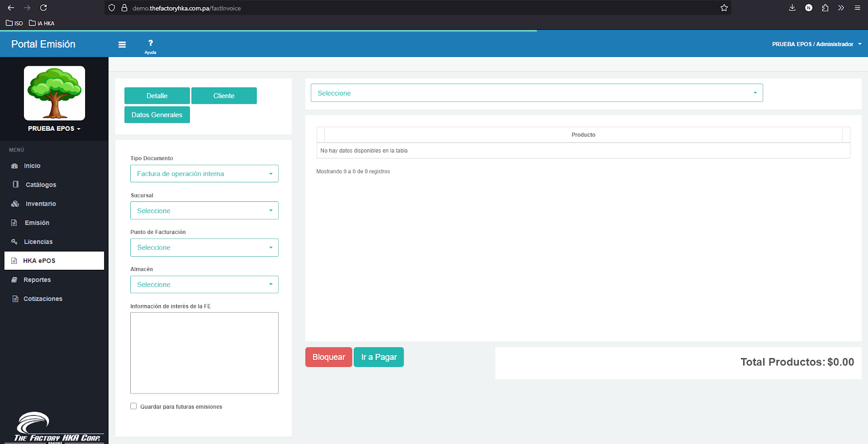Image resolution: width=868 pixels, height=444 pixels.
Task: Open the Ayuda question mark icon
Action: coord(150,43)
